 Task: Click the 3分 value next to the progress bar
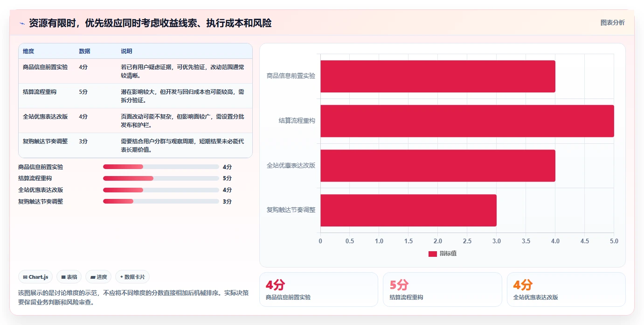(227, 202)
